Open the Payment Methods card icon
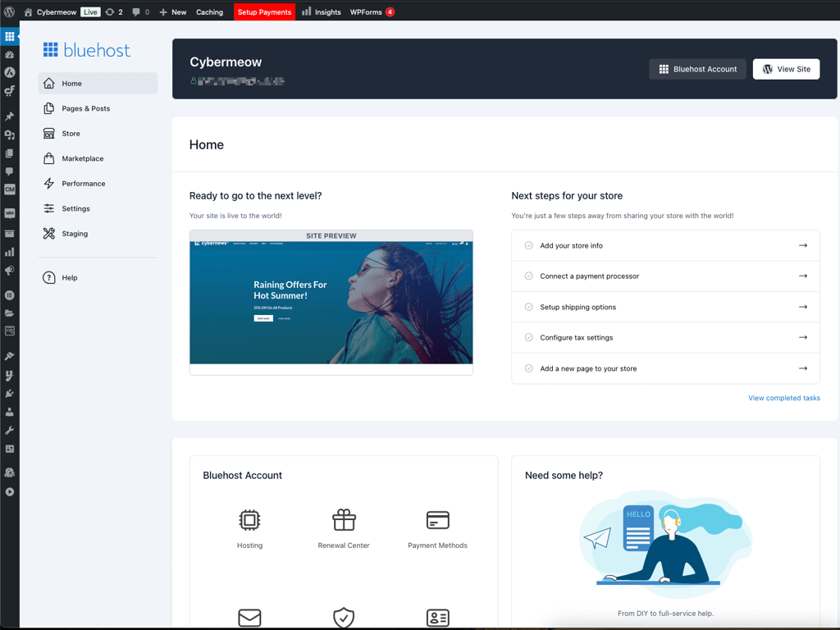The height and width of the screenshot is (630, 840). click(438, 519)
